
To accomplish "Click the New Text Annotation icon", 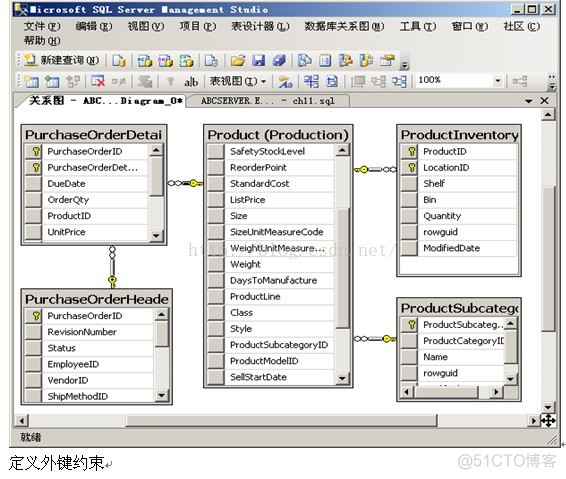I will tap(191, 82).
